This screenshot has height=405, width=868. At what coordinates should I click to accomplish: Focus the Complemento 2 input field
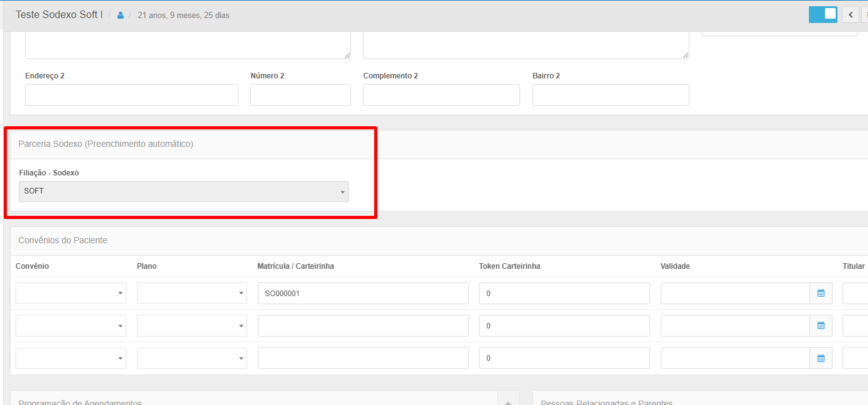[441, 95]
